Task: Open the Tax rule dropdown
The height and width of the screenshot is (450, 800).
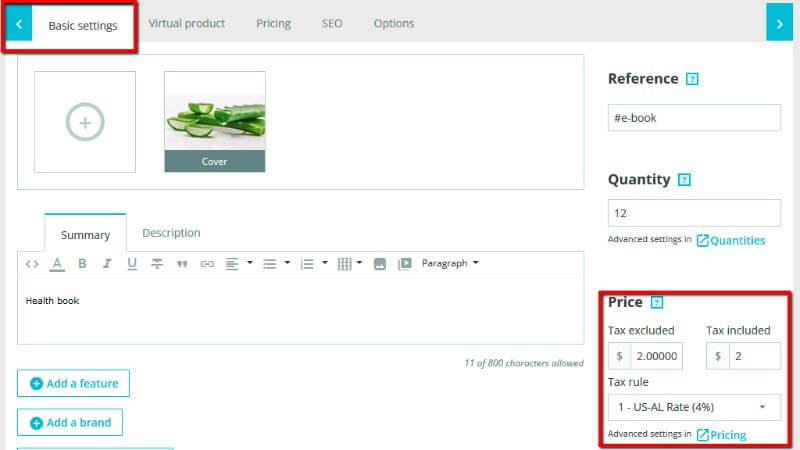Action: [x=694, y=407]
